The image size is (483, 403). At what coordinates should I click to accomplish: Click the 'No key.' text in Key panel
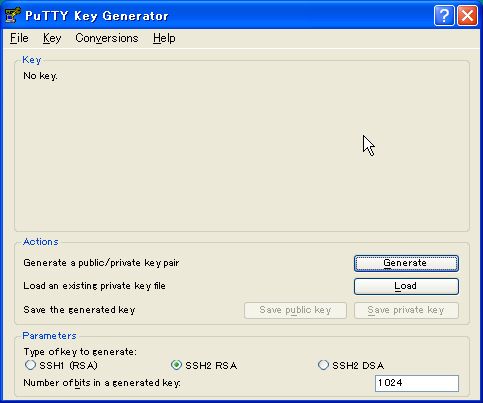40,76
